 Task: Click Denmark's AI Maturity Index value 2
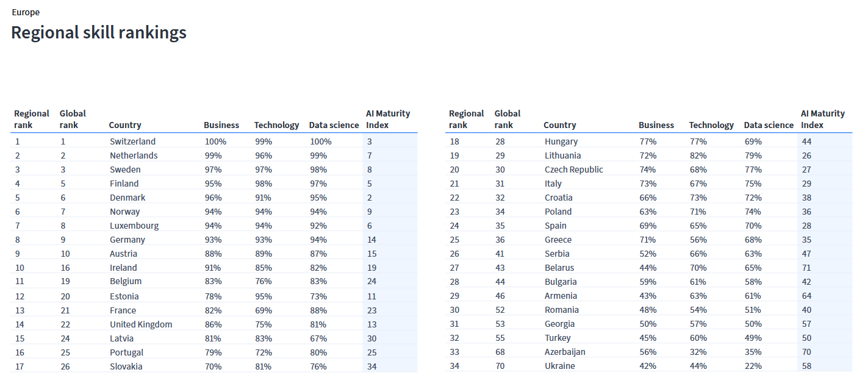click(370, 198)
